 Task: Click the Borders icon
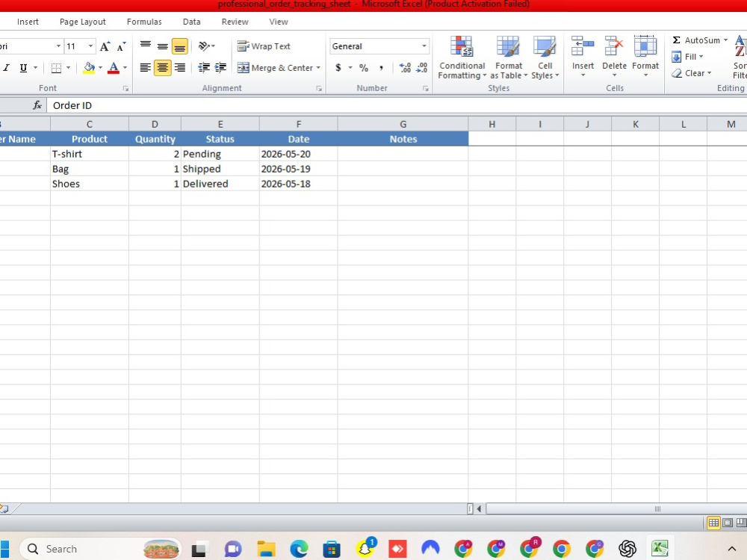(56, 68)
